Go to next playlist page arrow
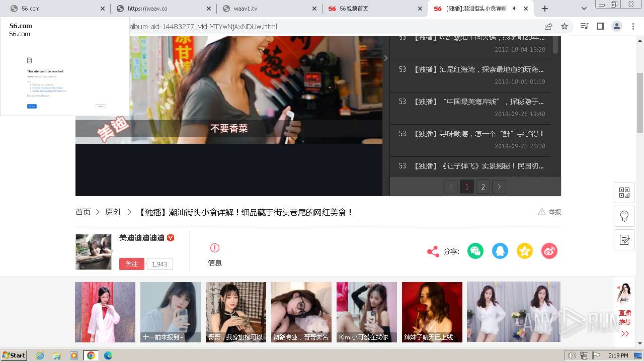The width and height of the screenshot is (644, 362). tap(499, 187)
